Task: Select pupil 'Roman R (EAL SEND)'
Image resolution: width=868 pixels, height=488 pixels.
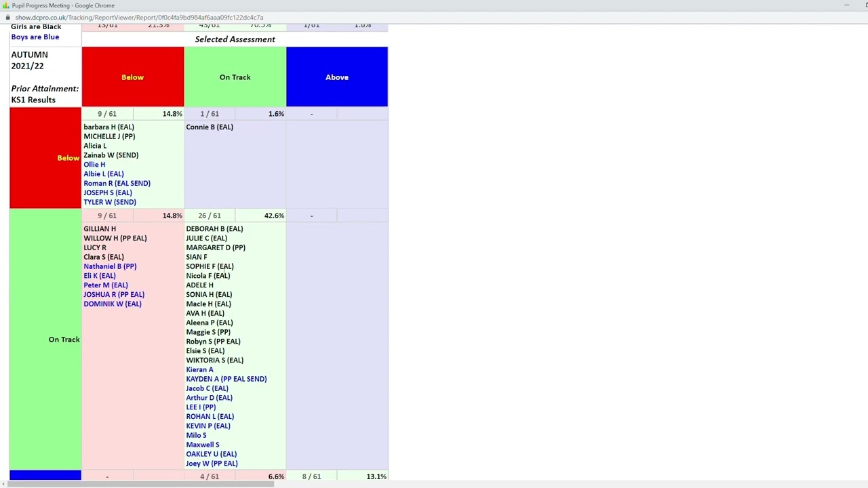Action: (x=117, y=183)
